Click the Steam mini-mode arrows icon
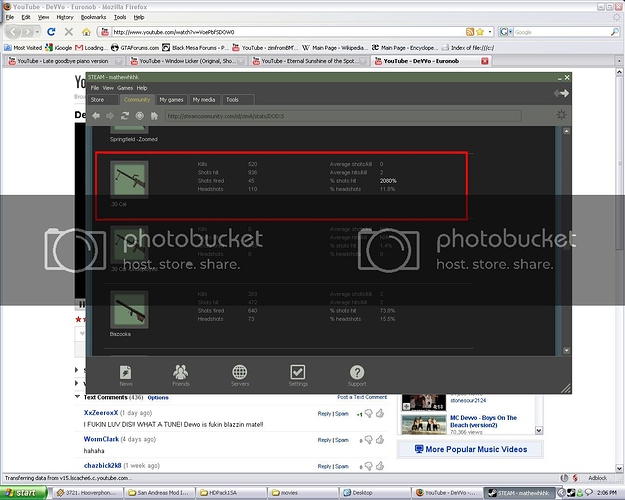625x500 pixels. pos(561,93)
